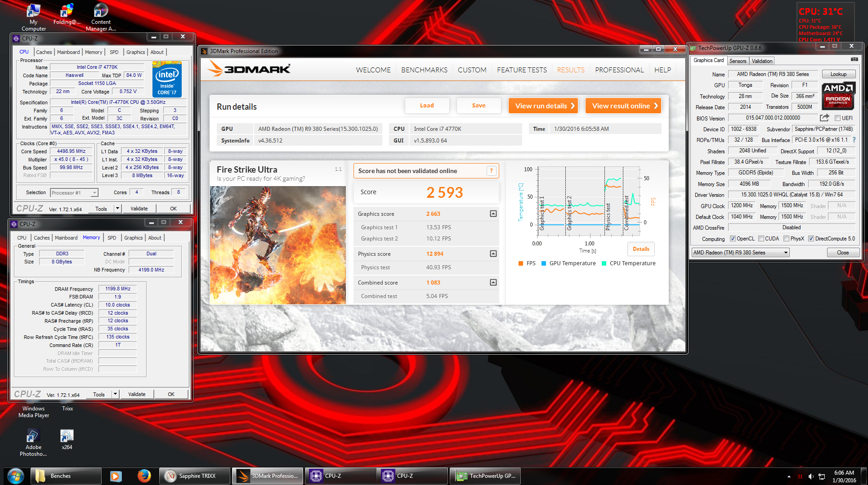Click the Windows Start orb
The width and height of the screenshot is (868, 485).
pos(15,476)
